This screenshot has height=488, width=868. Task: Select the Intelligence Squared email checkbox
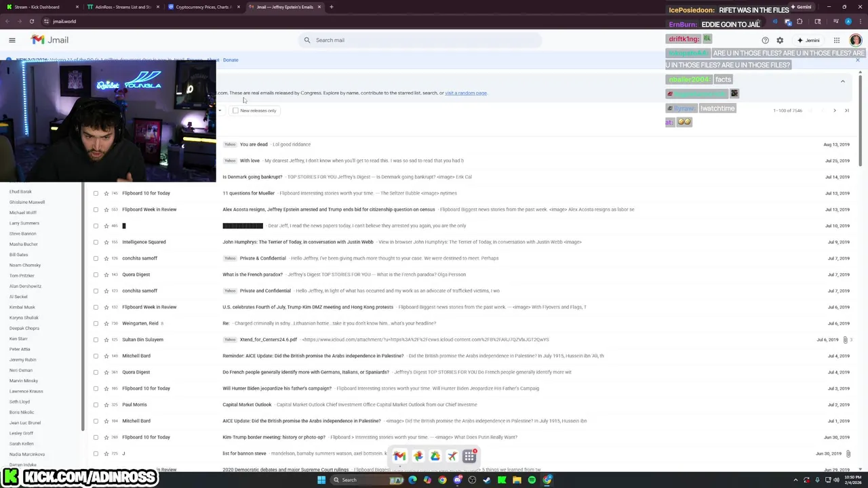click(x=96, y=242)
